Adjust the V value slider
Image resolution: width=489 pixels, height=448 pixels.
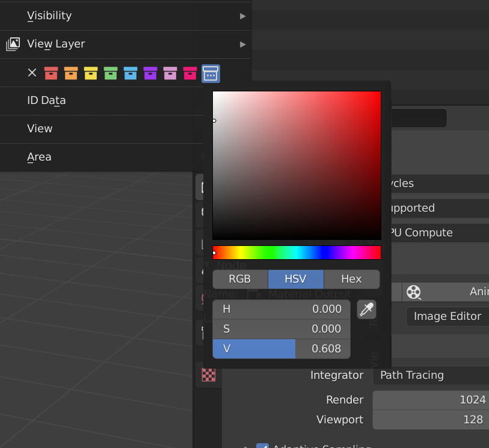coord(281,349)
